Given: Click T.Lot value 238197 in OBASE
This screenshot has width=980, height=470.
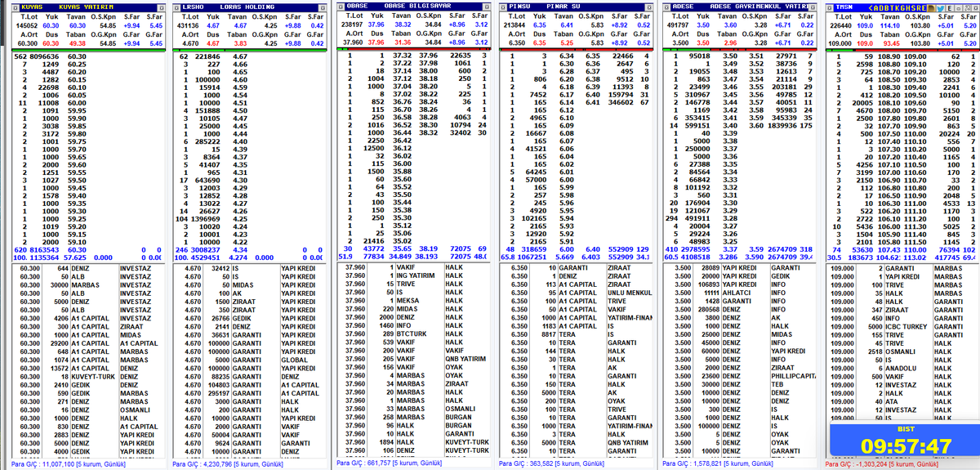Looking at the screenshot, I should (352, 25).
